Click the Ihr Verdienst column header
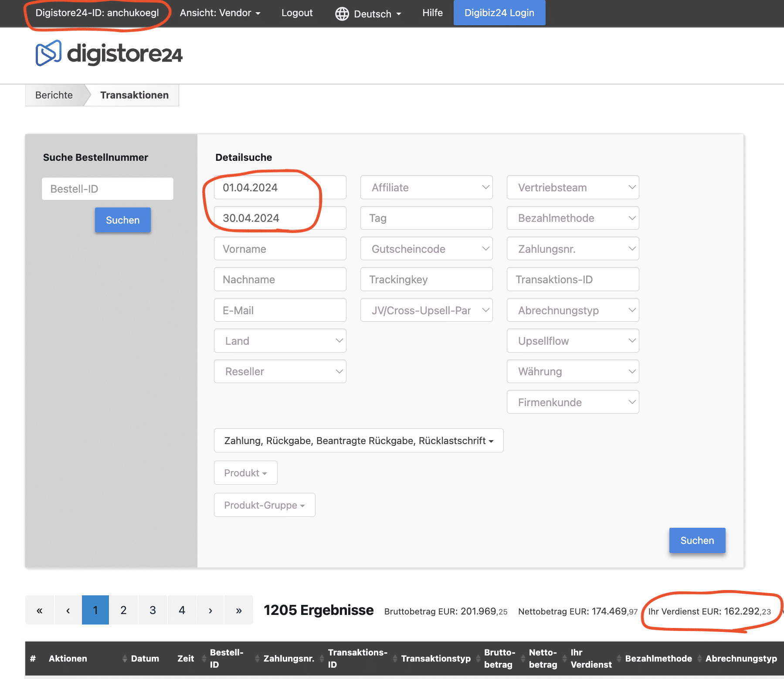The height and width of the screenshot is (679, 784). [x=591, y=659]
